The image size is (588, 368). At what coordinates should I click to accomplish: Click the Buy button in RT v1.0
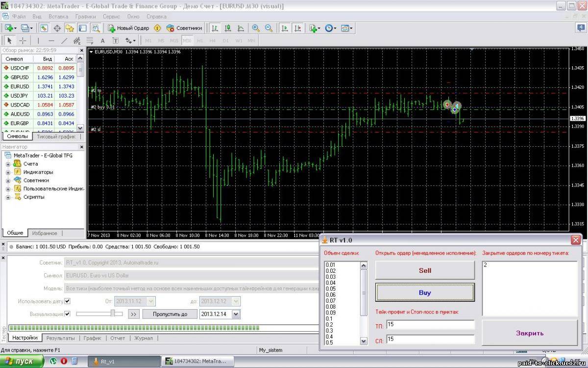[425, 292]
